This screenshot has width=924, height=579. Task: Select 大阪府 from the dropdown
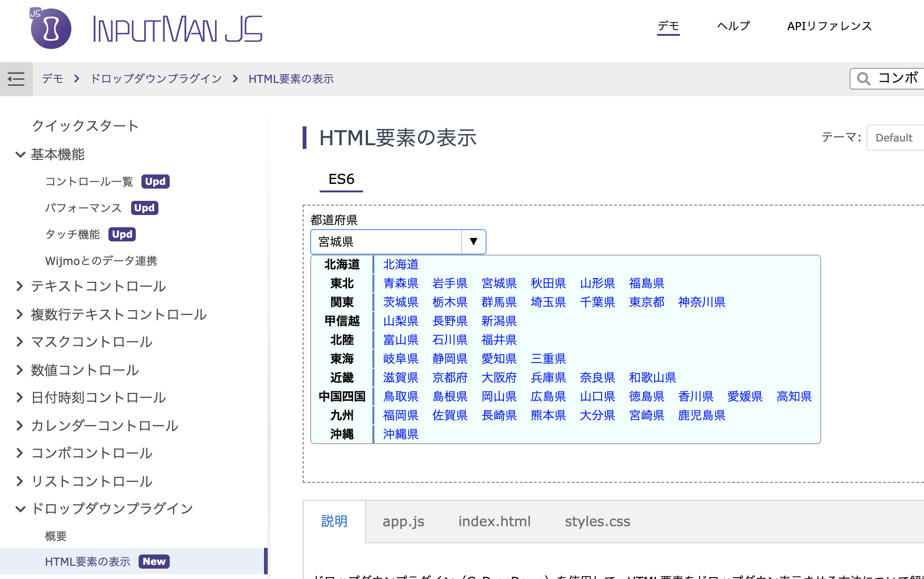(x=499, y=378)
